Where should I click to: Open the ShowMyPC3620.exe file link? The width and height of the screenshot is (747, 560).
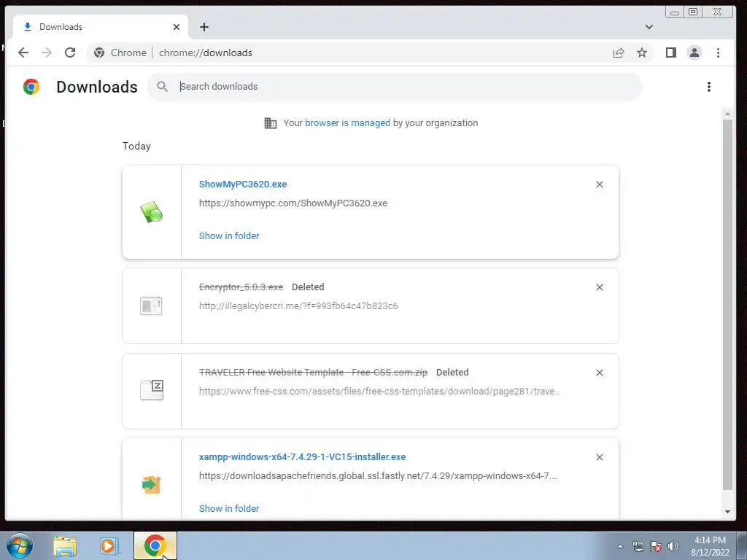[243, 184]
